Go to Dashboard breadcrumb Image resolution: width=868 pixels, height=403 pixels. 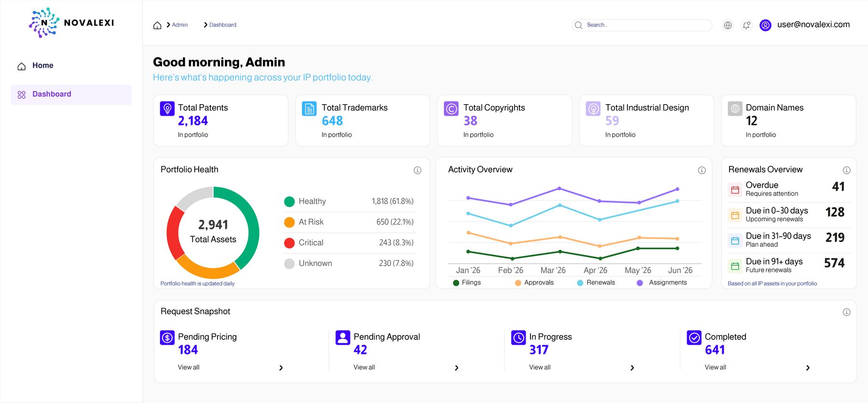(223, 25)
